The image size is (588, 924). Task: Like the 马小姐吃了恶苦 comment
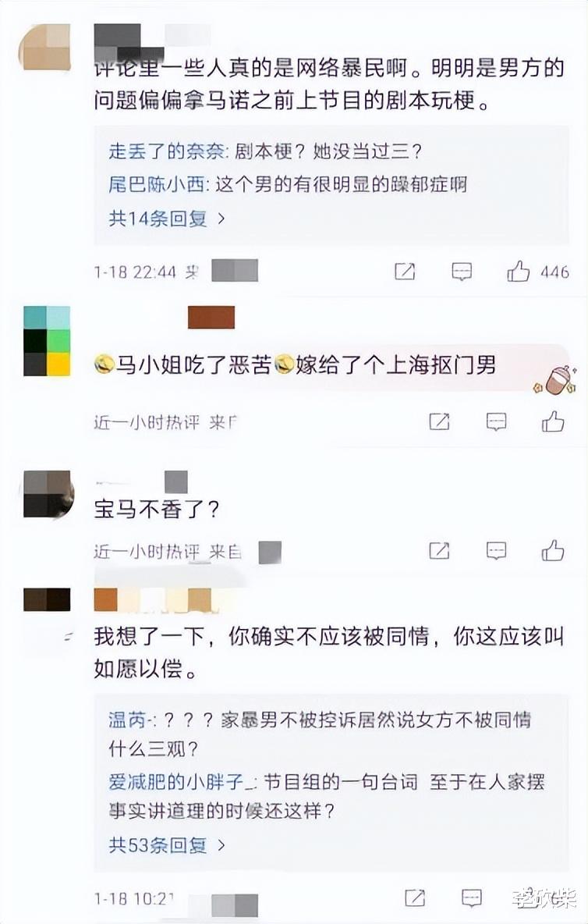coord(553,422)
